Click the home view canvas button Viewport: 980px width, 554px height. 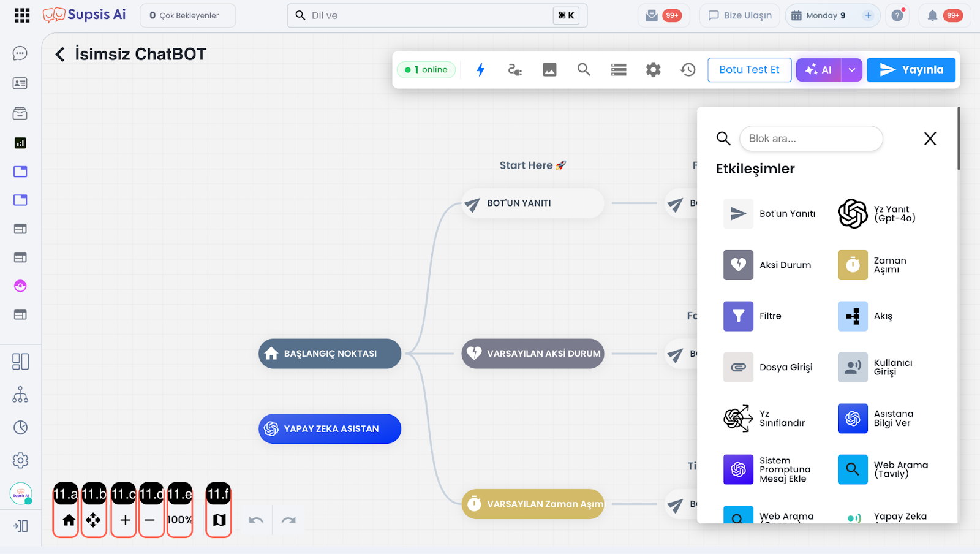pos(69,520)
